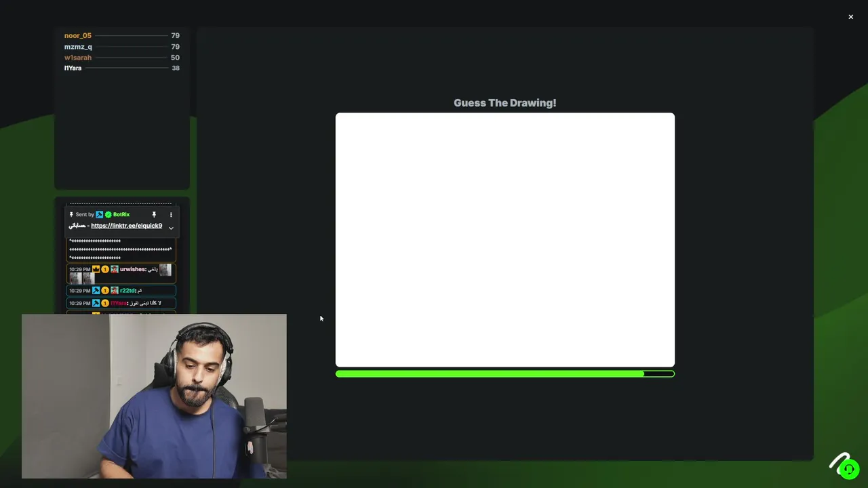Click the Guess The Drawing! heading

pyautogui.click(x=505, y=103)
